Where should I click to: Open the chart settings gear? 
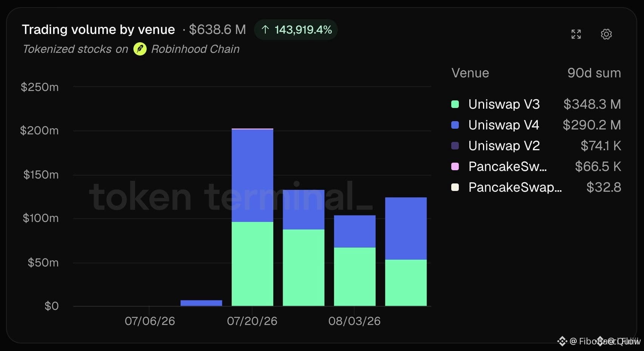point(606,34)
